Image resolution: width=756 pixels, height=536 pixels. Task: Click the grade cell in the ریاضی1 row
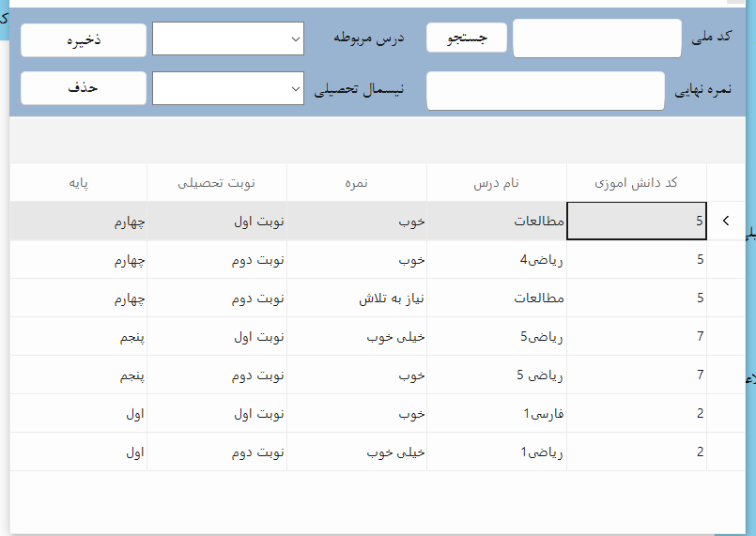click(x=356, y=452)
